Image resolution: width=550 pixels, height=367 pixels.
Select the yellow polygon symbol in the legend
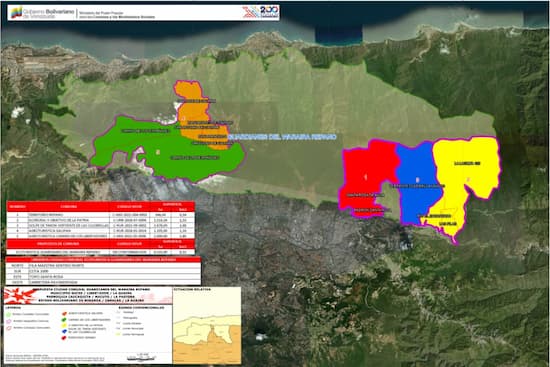[x=64, y=326]
